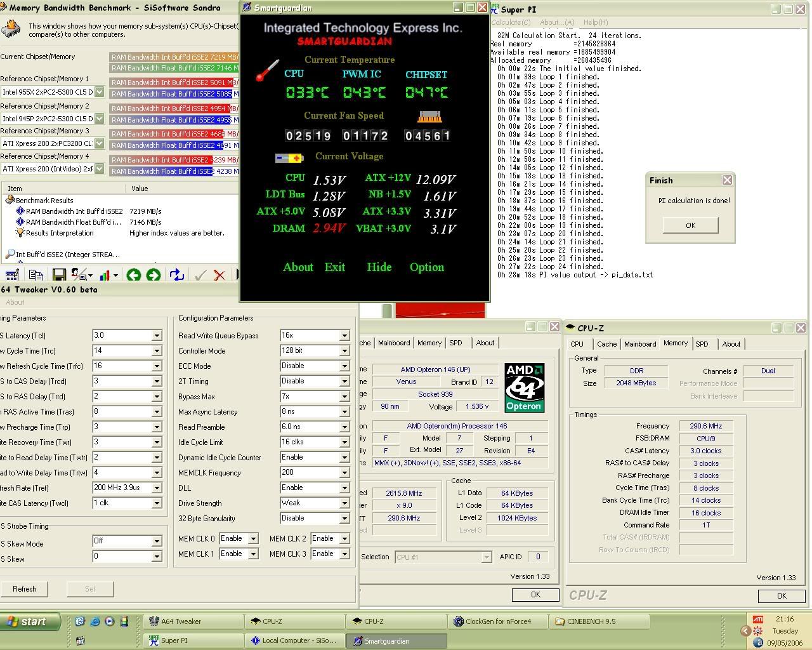This screenshot has height=650, width=812.
Task: Click OK in PI calculation Finish dialog
Action: tap(690, 225)
